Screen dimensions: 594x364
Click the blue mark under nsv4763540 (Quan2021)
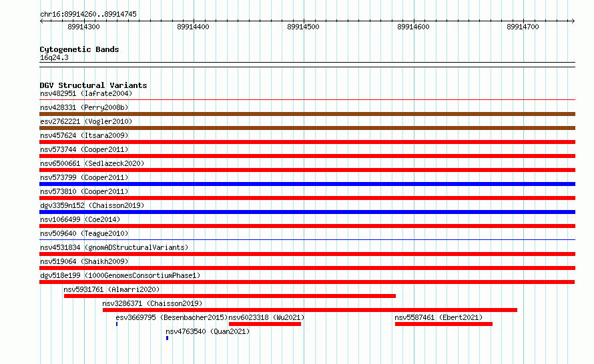pos(167,338)
